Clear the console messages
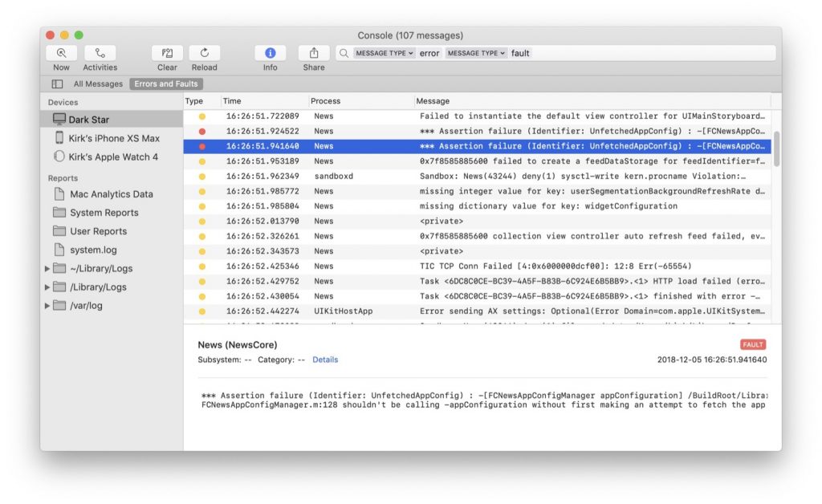The height and width of the screenshot is (504, 822). [166, 55]
